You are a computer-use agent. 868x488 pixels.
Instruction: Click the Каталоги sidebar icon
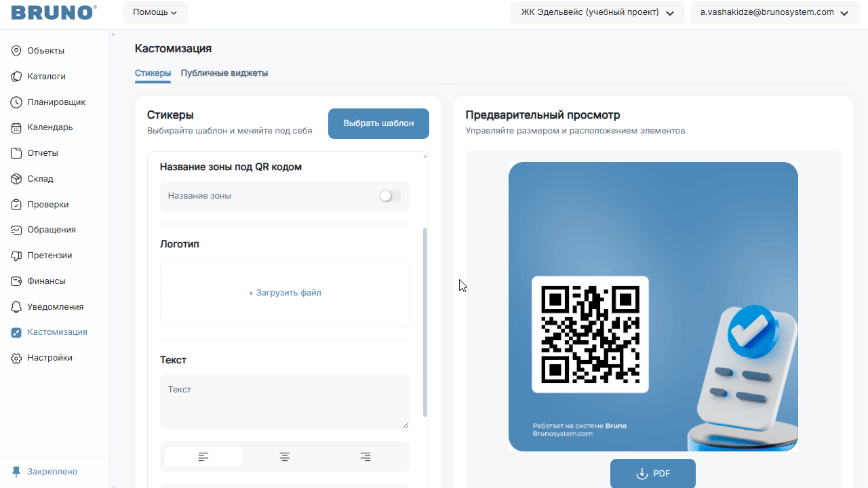coord(17,77)
